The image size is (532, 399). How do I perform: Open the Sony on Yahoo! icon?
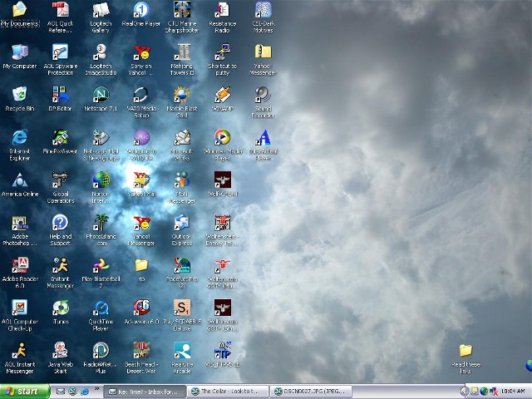(141, 52)
